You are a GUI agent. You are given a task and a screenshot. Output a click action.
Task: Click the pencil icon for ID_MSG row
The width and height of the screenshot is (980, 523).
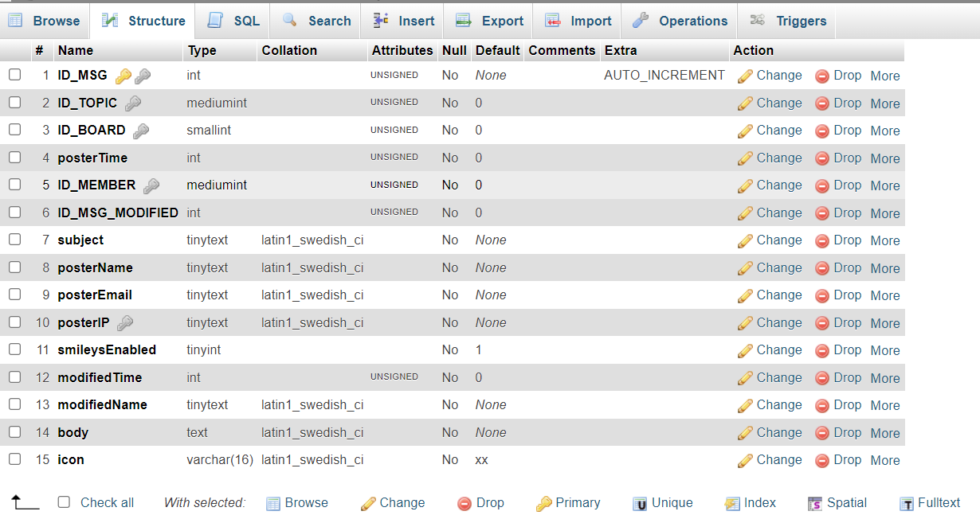click(x=745, y=76)
